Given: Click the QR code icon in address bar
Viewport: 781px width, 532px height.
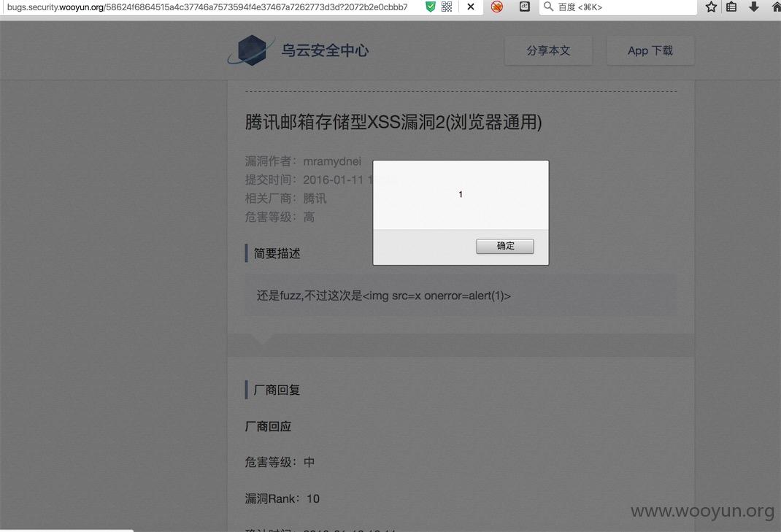Looking at the screenshot, I should (447, 7).
